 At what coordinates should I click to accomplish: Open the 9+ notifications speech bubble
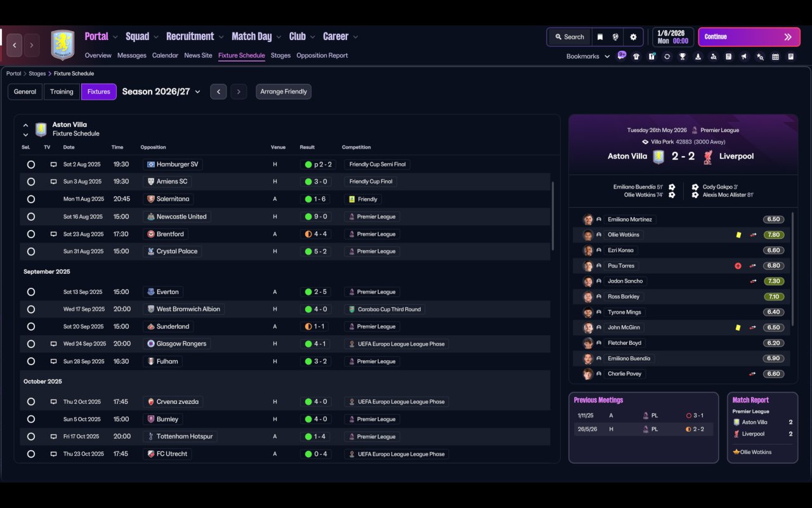point(622,55)
